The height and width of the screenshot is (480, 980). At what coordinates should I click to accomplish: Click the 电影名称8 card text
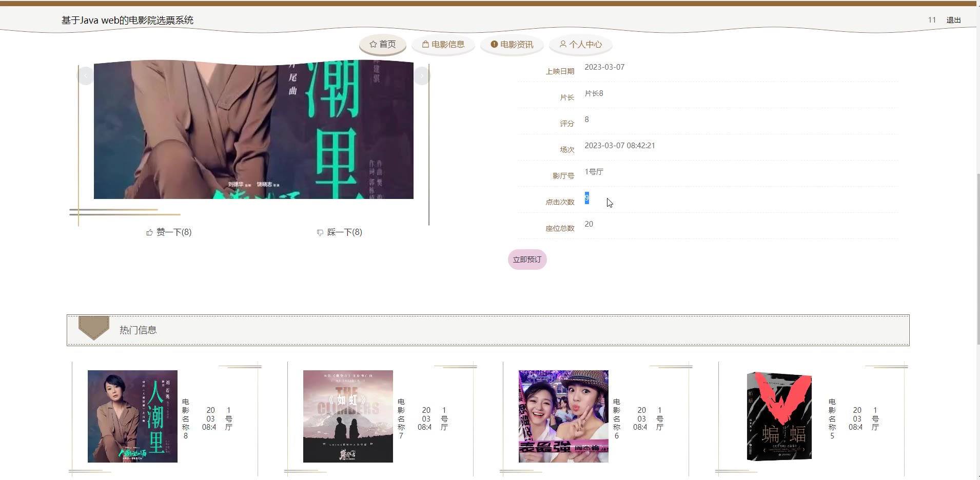[186, 419]
